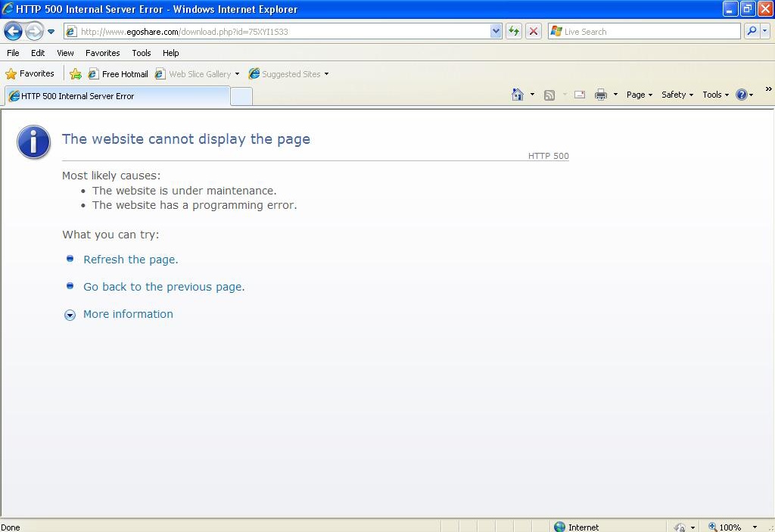This screenshot has width=775, height=532.
Task: Open the Help menu
Action: [171, 53]
